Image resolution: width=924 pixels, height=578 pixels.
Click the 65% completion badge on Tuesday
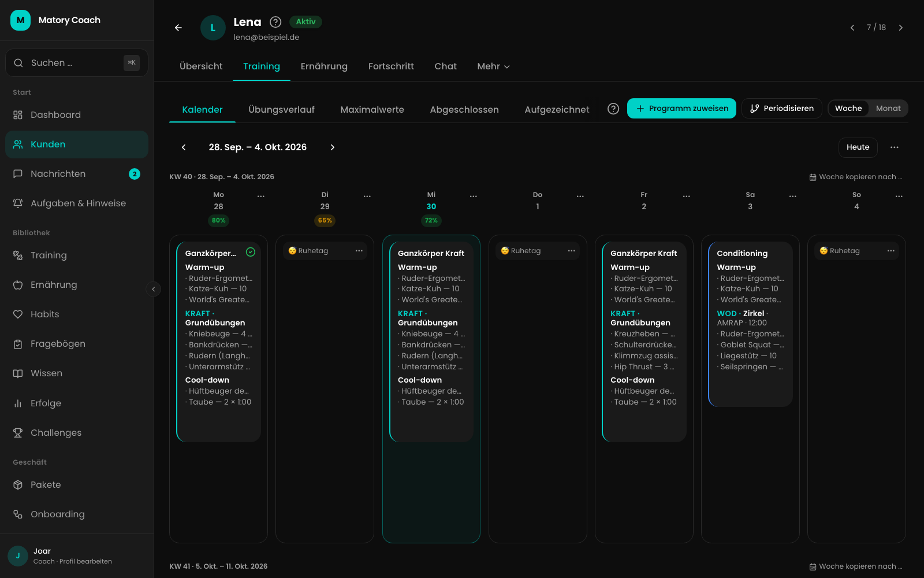click(x=325, y=220)
